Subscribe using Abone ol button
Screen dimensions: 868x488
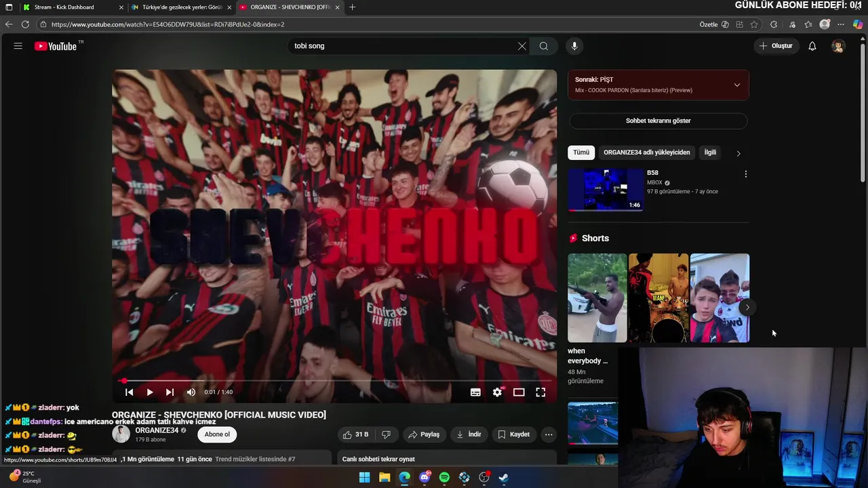[217, 434]
